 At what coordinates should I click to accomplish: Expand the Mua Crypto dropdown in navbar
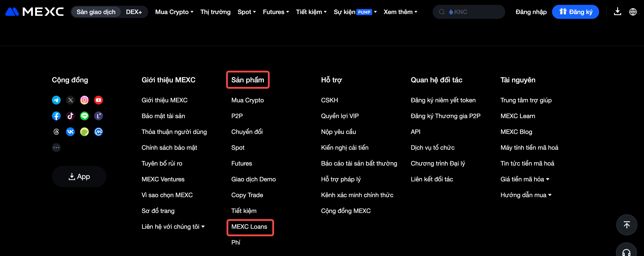pyautogui.click(x=174, y=12)
